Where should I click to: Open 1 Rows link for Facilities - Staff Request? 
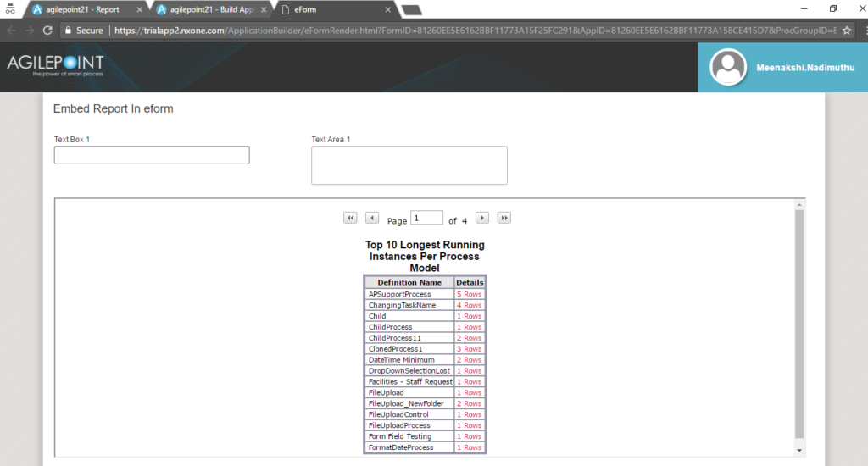[x=470, y=382]
